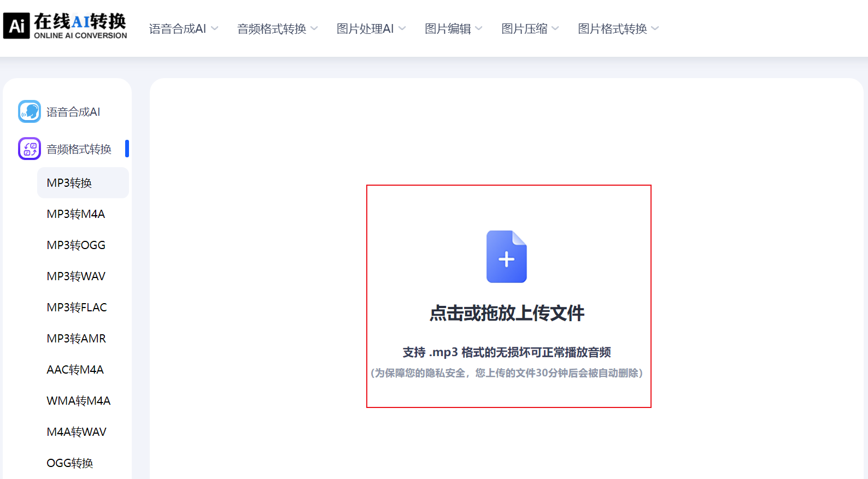868x479 pixels.
Task: Select the M4A转WAV option
Action: pos(77,432)
